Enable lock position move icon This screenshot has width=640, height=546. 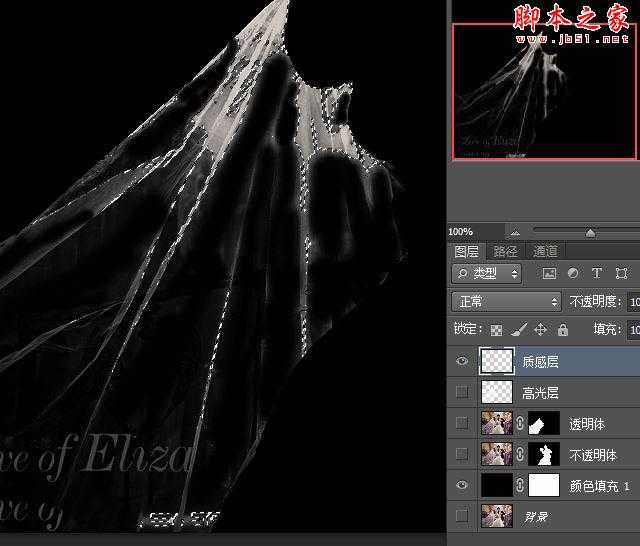540,329
